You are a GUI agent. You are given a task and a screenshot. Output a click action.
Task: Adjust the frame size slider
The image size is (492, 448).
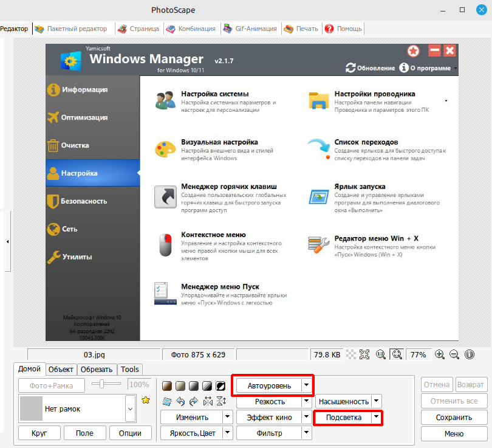103,384
